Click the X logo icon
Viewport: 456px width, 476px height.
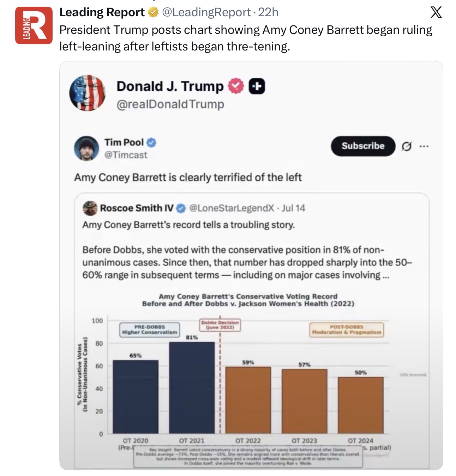[x=436, y=13]
